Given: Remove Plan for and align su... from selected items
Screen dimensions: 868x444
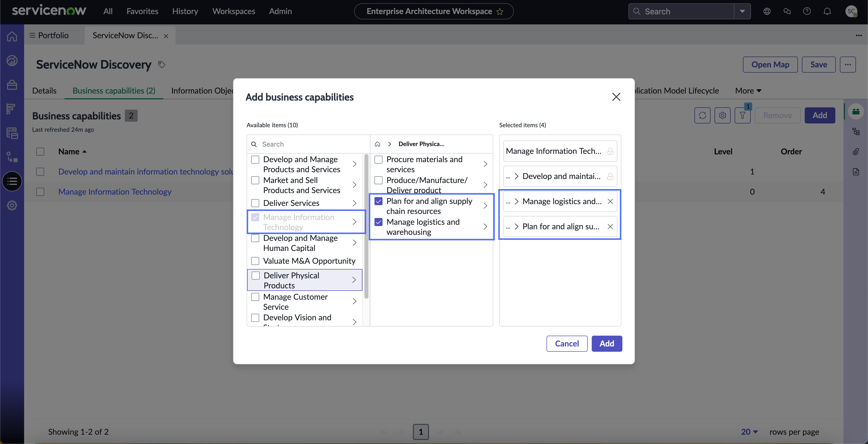Looking at the screenshot, I should [x=610, y=226].
